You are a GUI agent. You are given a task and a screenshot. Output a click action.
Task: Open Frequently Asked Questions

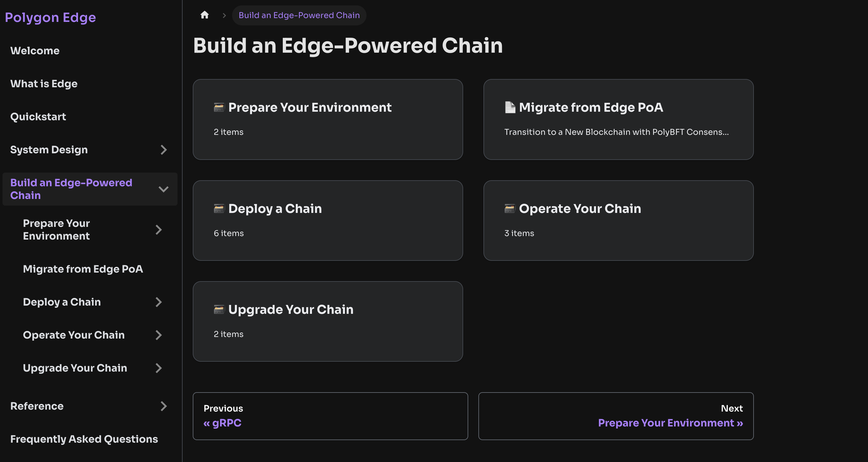[84, 439]
